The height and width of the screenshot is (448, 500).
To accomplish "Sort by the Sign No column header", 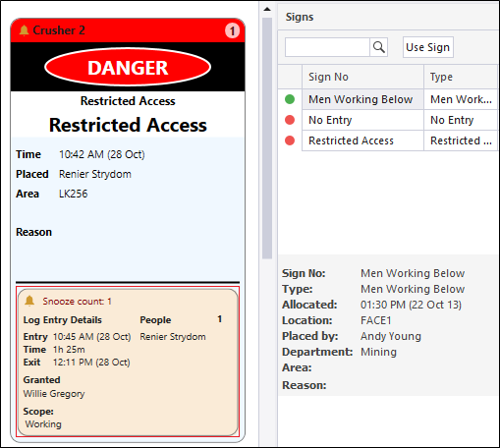I will pos(362,77).
